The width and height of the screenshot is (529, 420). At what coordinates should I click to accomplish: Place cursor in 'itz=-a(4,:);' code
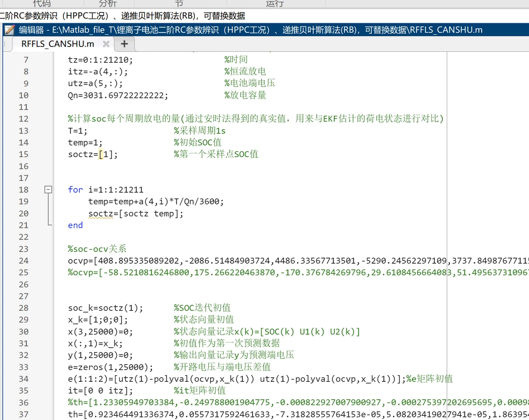click(x=98, y=71)
